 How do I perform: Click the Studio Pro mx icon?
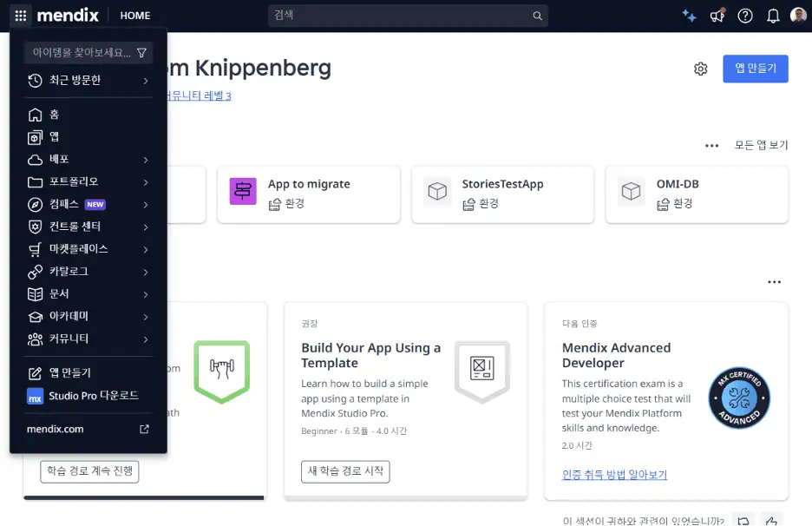35,397
